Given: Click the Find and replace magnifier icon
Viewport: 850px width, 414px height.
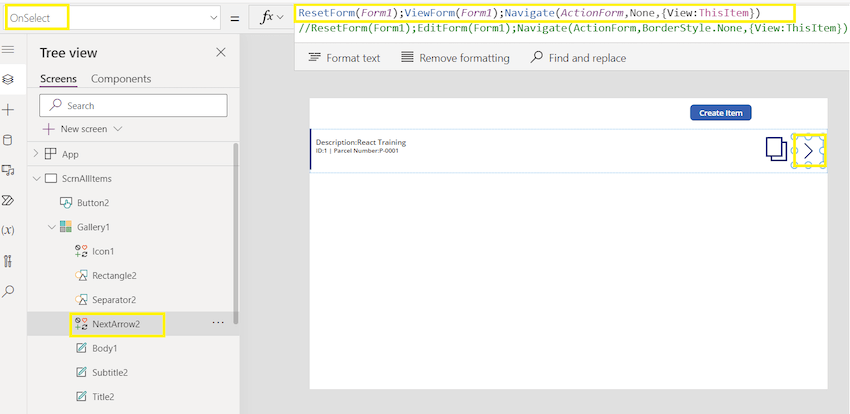Looking at the screenshot, I should [537, 57].
